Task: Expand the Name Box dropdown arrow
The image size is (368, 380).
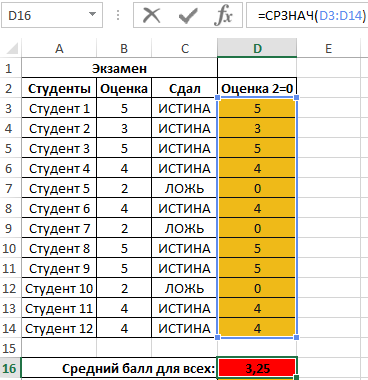Action: click(x=92, y=15)
